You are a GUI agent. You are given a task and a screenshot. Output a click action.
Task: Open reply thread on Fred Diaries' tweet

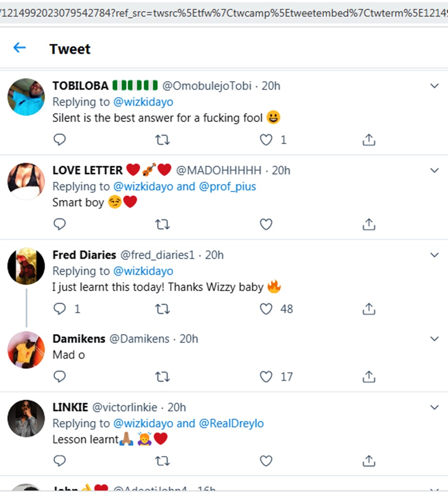(x=59, y=309)
